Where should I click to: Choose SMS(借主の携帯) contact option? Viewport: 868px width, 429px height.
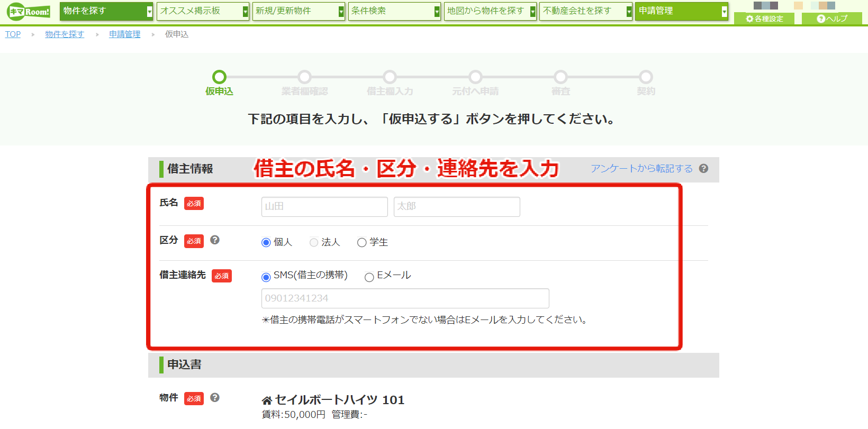tap(266, 277)
